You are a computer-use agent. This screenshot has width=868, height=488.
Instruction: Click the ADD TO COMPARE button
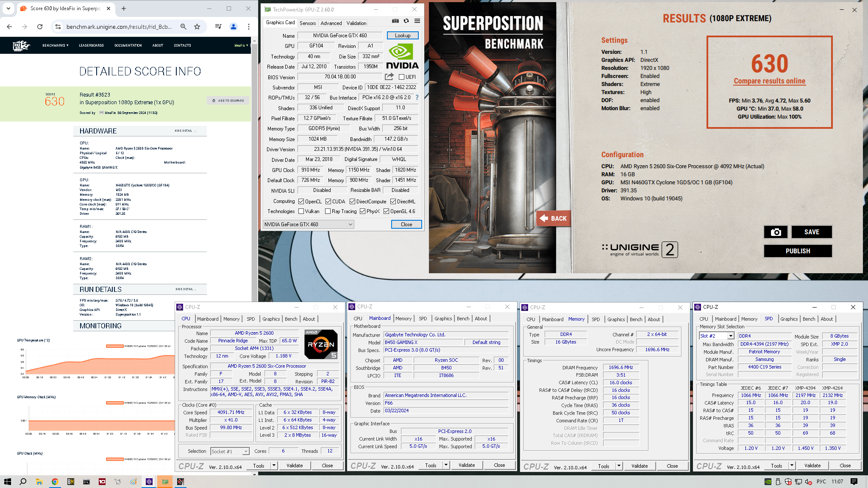(x=228, y=101)
